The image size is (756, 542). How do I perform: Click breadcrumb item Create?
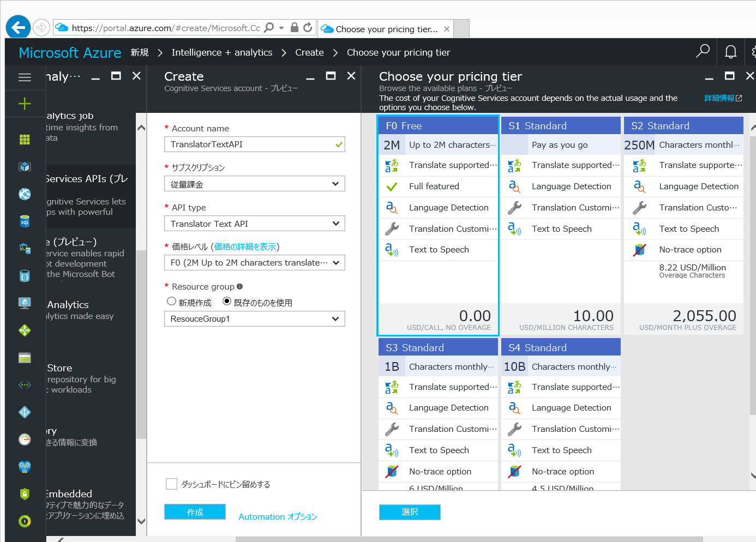[309, 52]
